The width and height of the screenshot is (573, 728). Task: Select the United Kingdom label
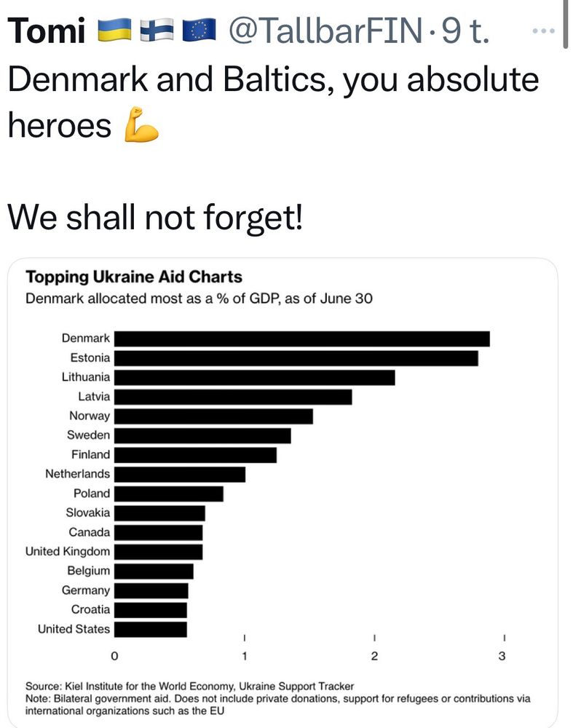pyautogui.click(x=68, y=551)
